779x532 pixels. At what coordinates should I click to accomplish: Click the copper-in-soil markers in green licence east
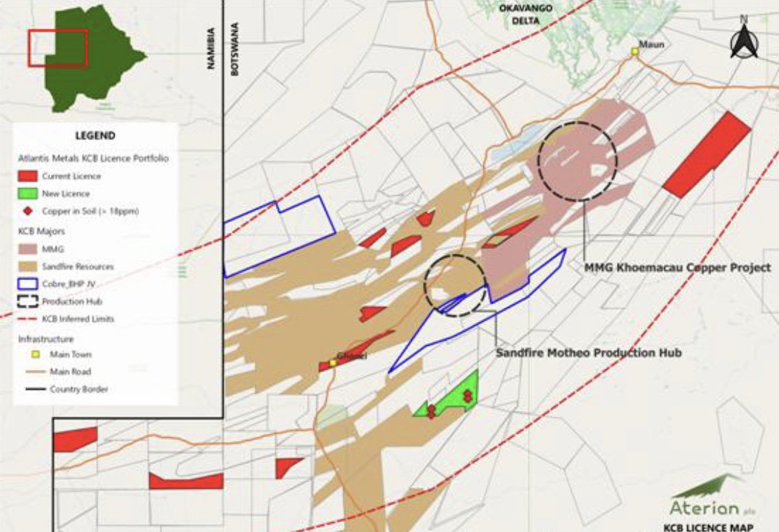[x=467, y=396]
